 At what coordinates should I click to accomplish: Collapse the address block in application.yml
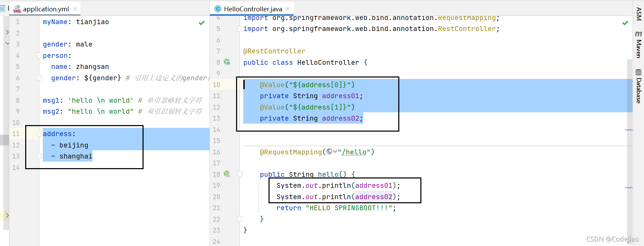pos(39,134)
